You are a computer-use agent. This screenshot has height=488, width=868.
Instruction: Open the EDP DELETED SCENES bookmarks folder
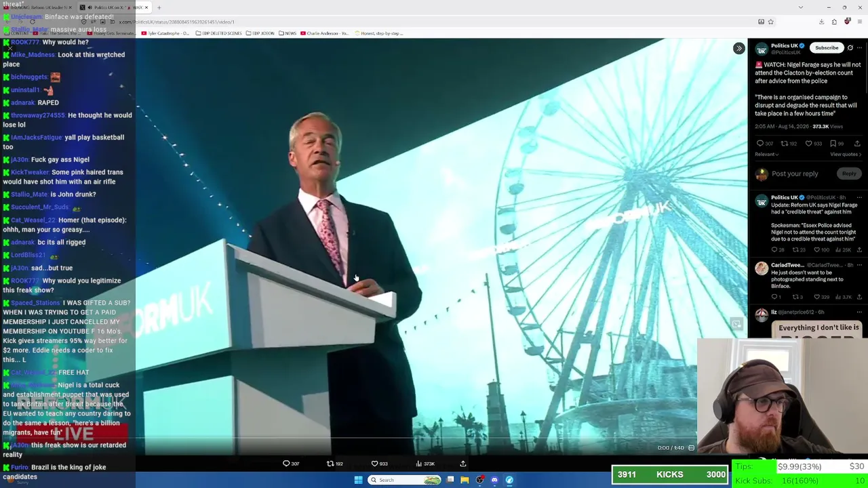tap(218, 33)
